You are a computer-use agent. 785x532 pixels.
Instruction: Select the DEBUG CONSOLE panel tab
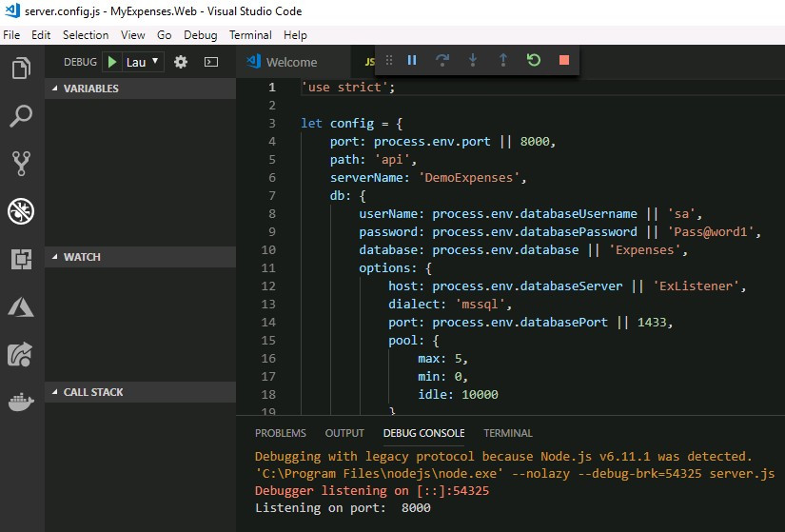click(424, 433)
